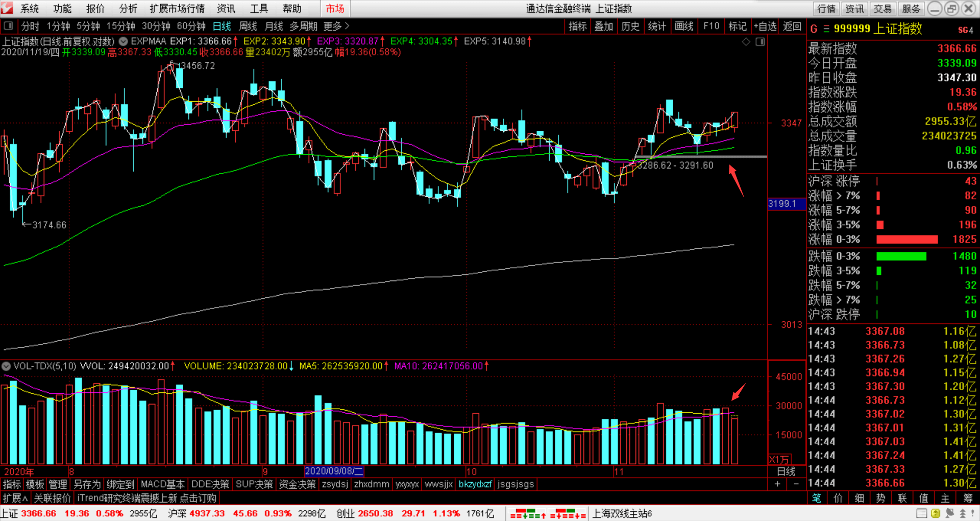
Task: Switch to the 市场 tab
Action: pos(335,9)
